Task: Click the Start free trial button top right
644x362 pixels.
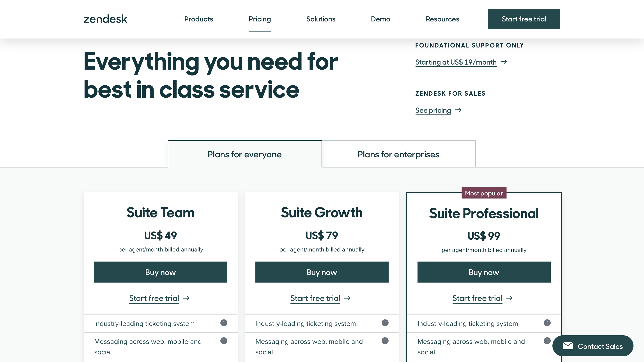Action: (524, 19)
